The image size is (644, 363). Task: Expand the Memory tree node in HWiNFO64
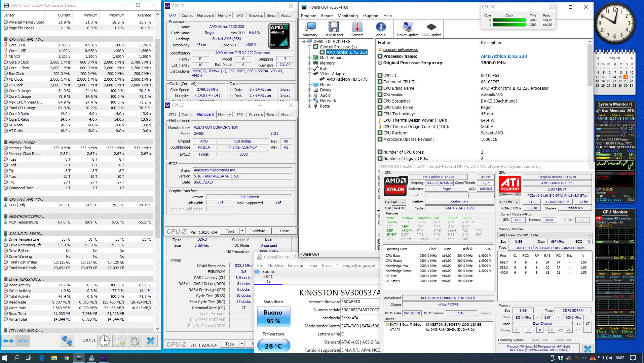pyautogui.click(x=309, y=63)
